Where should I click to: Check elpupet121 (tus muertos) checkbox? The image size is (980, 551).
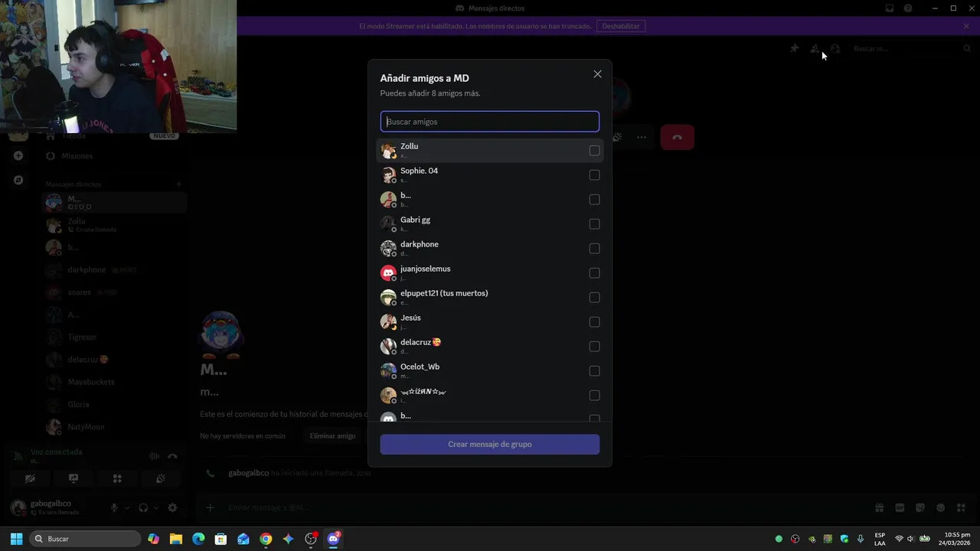594,298
